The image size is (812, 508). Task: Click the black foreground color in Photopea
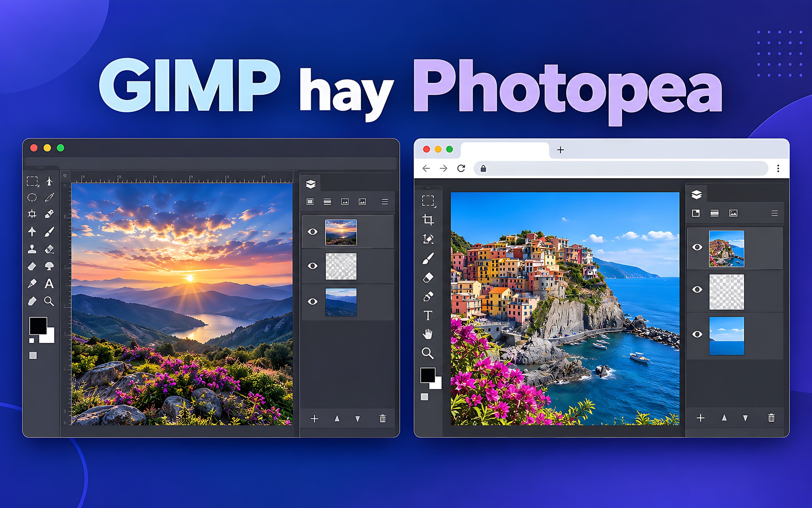(x=428, y=375)
